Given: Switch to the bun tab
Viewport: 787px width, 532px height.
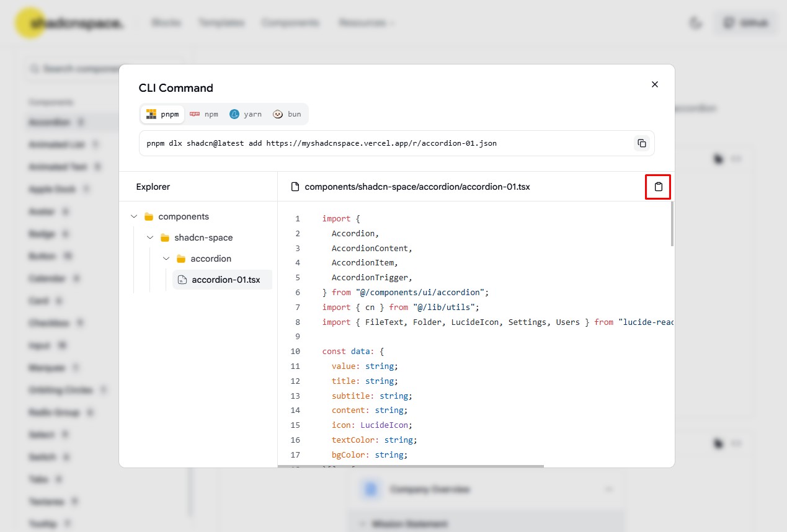Looking at the screenshot, I should pyautogui.click(x=287, y=114).
